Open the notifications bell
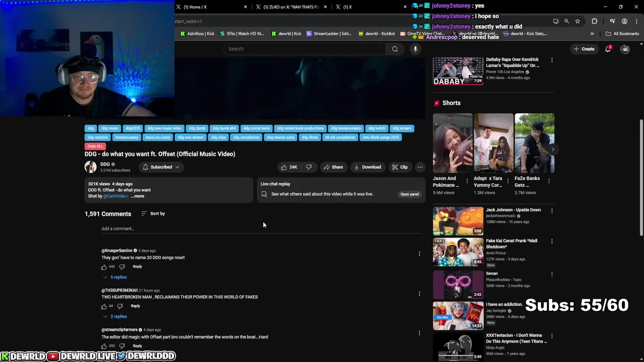Viewport: 644px width, 362px height. click(x=608, y=49)
